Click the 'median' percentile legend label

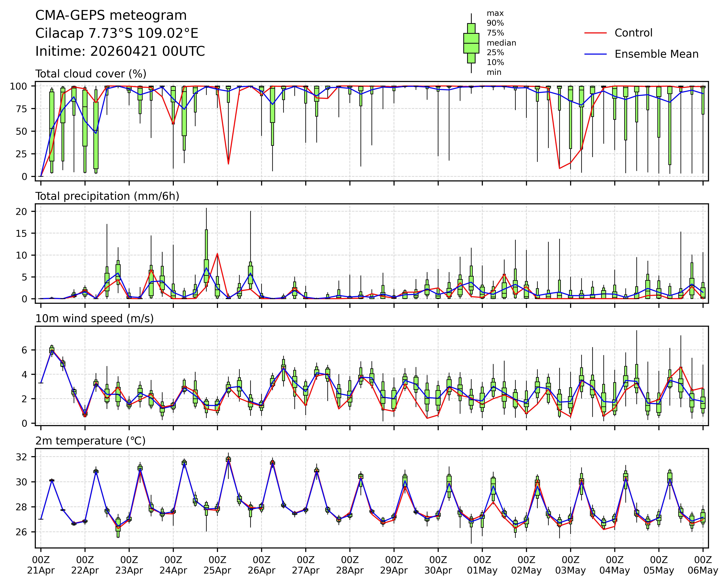(501, 43)
